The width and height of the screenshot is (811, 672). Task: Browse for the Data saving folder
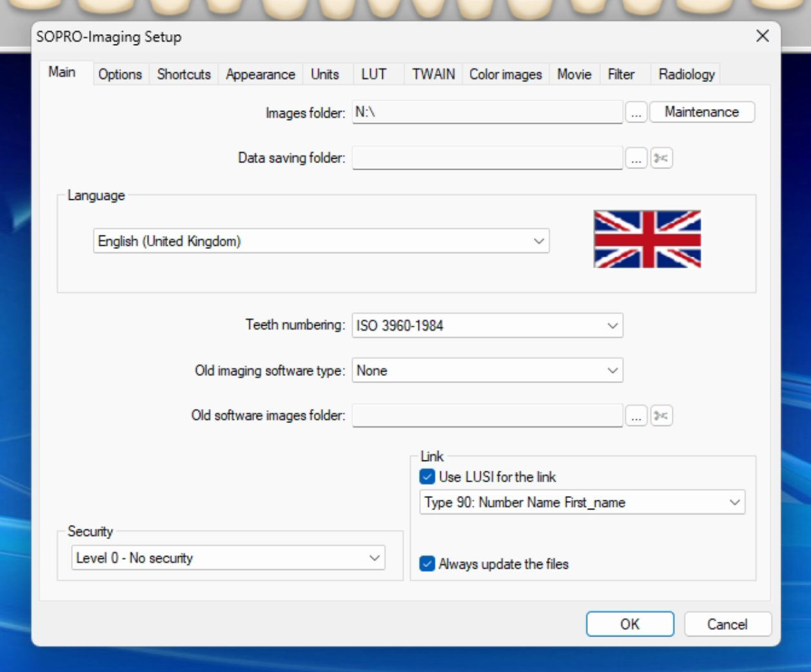click(636, 158)
